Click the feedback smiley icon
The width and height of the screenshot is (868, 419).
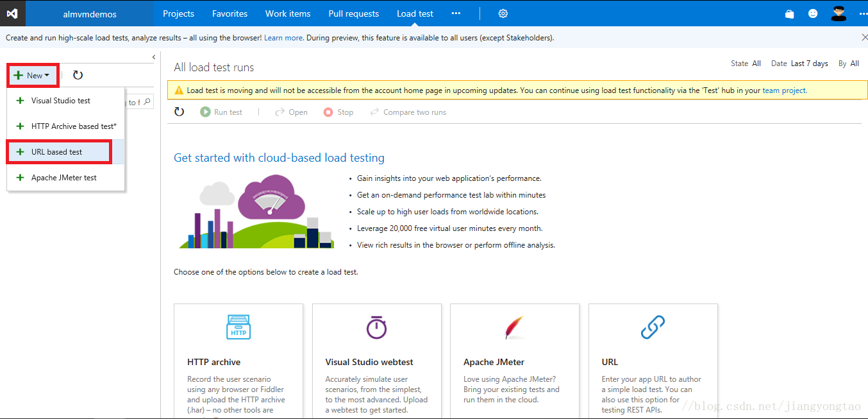pos(813,13)
